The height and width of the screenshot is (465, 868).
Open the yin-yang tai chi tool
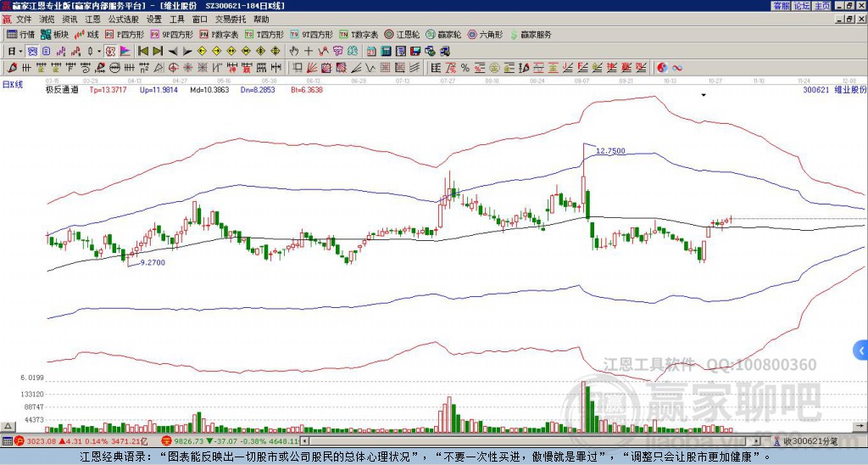click(x=662, y=68)
